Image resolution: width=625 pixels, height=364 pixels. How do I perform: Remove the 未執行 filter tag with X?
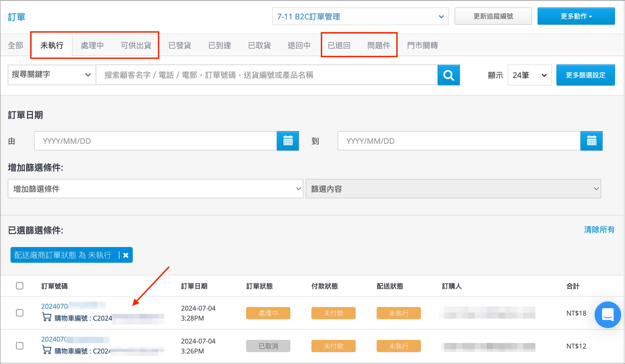[126, 255]
